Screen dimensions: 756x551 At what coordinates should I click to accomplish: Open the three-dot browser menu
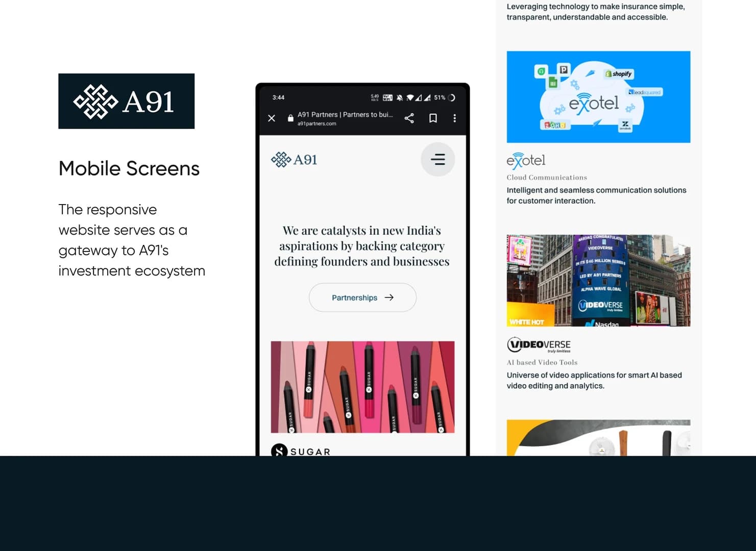[454, 118]
